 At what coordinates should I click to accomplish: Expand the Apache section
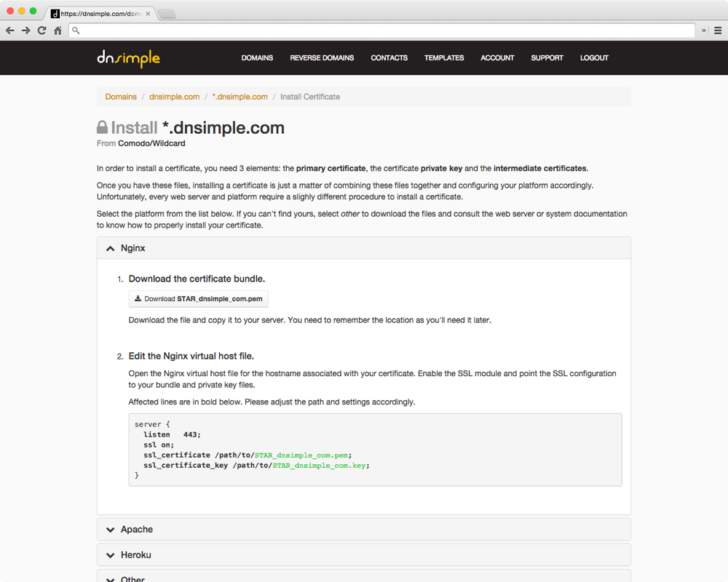(363, 530)
